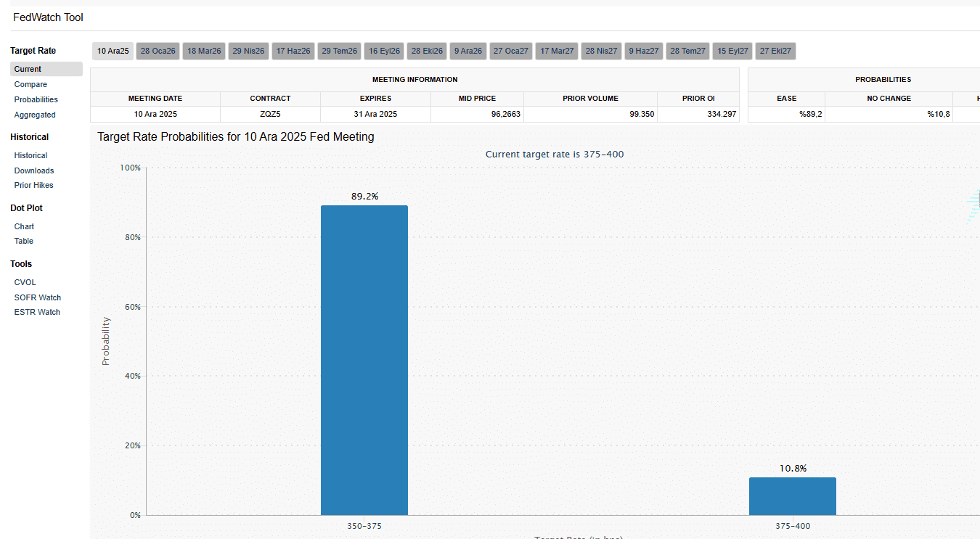Click the 9 Ara26 meeting tab
This screenshot has height=539, width=980.
point(467,52)
